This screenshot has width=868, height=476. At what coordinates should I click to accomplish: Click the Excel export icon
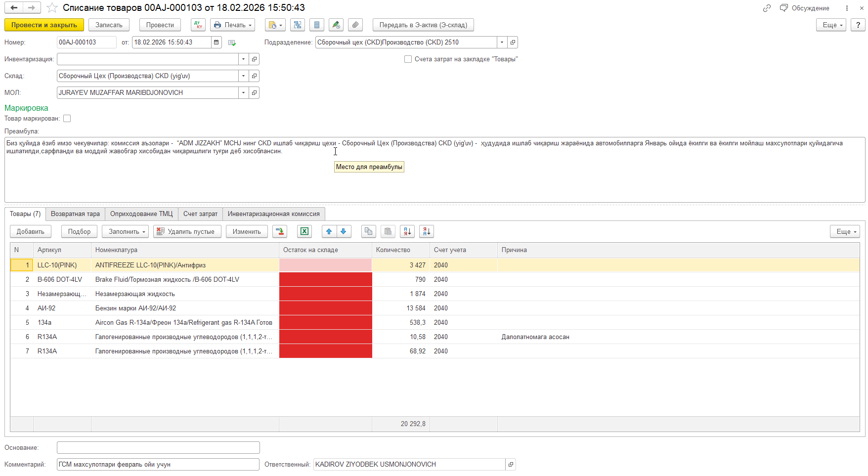(304, 231)
